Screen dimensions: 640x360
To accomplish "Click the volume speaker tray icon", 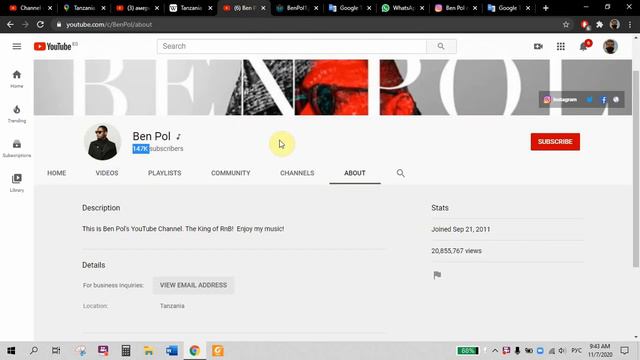I will (x=562, y=351).
